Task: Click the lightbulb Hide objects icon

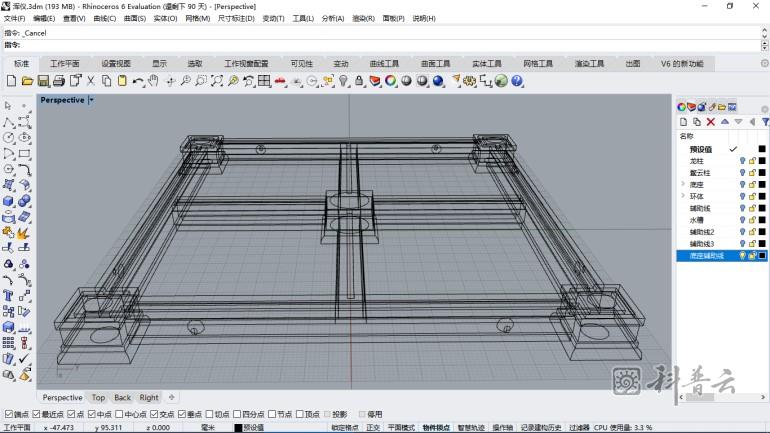Action: coord(343,81)
